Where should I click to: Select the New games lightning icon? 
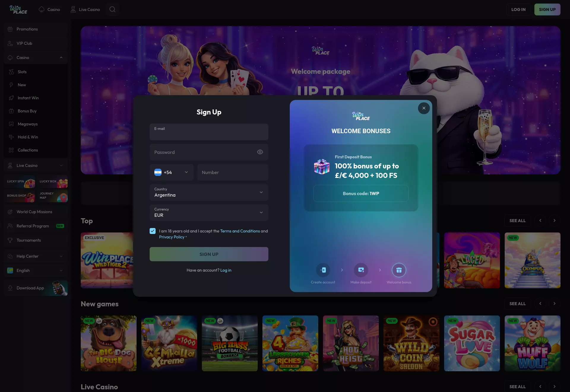coord(11,85)
